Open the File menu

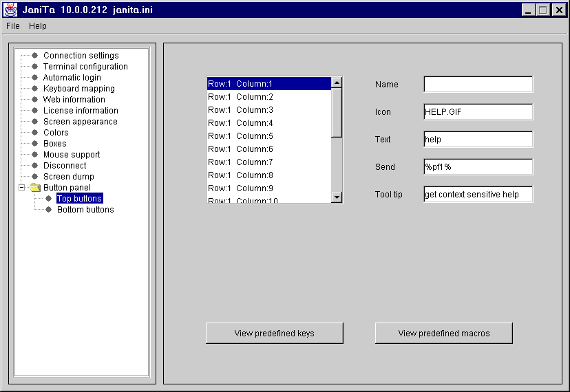click(x=13, y=26)
